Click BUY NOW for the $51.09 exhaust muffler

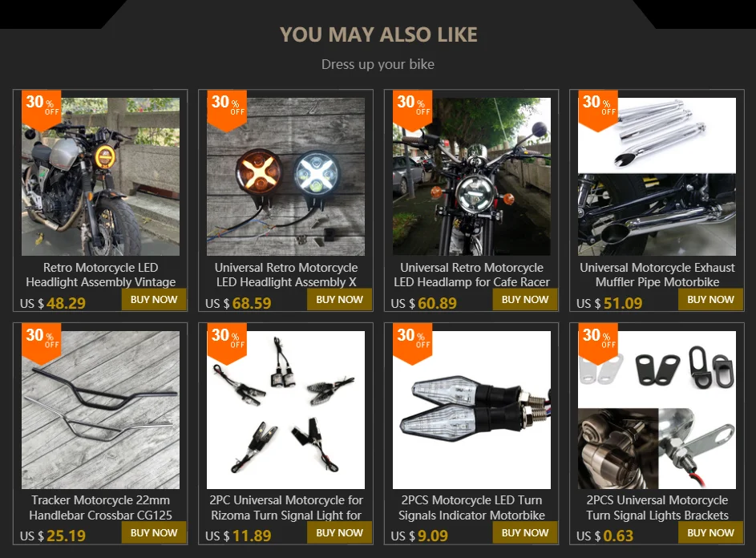point(710,300)
